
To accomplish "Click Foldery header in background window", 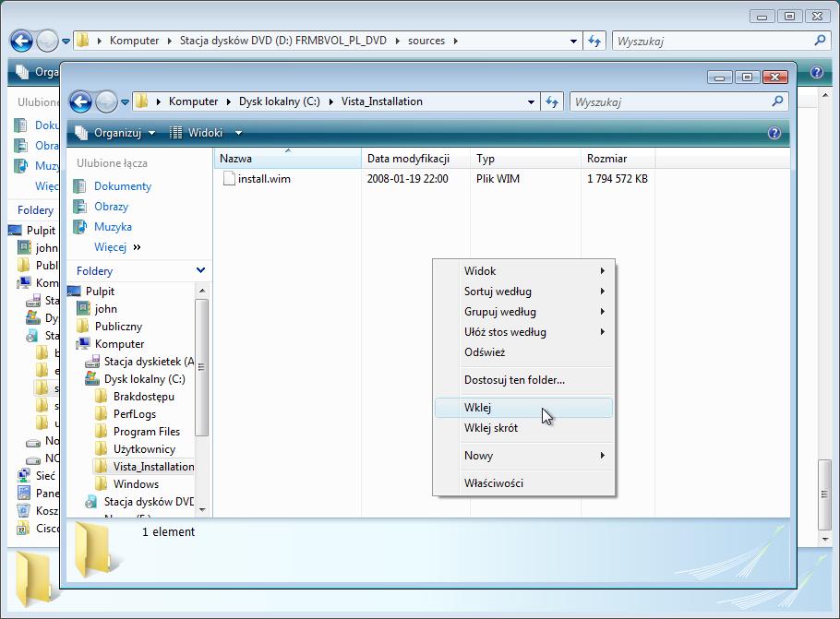I will 35,210.
